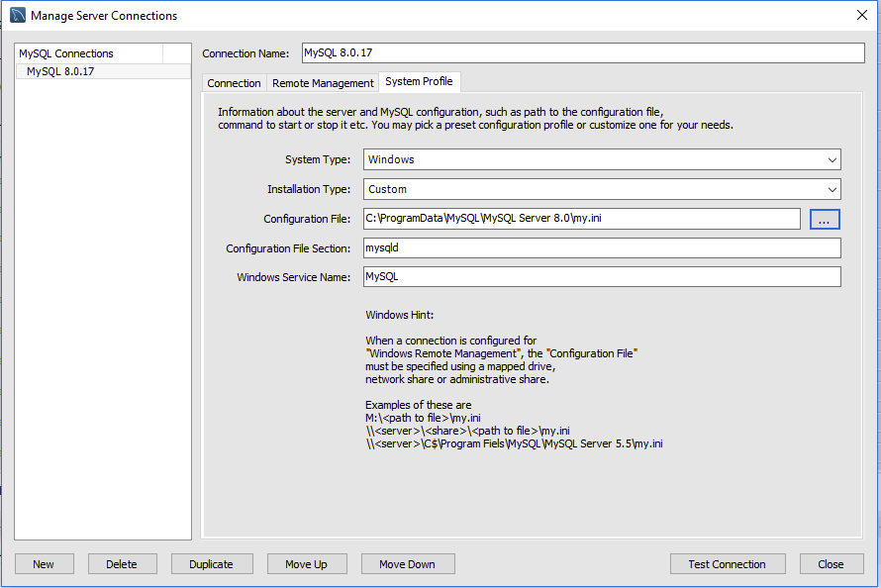The width and height of the screenshot is (881, 588).
Task: Click the Windows Service Name field
Action: pos(602,276)
